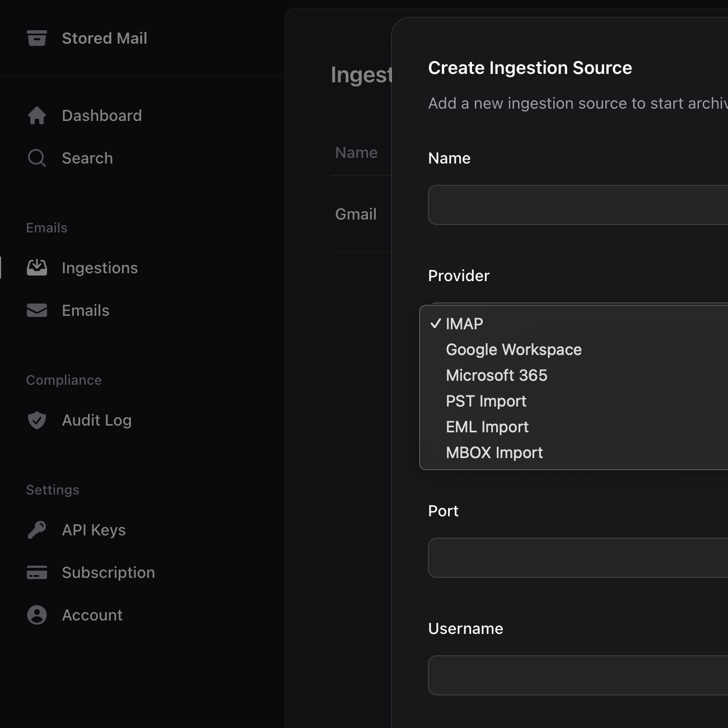Click the Ingestions inbox tray icon
Screen dimensions: 728x728
coord(37,268)
